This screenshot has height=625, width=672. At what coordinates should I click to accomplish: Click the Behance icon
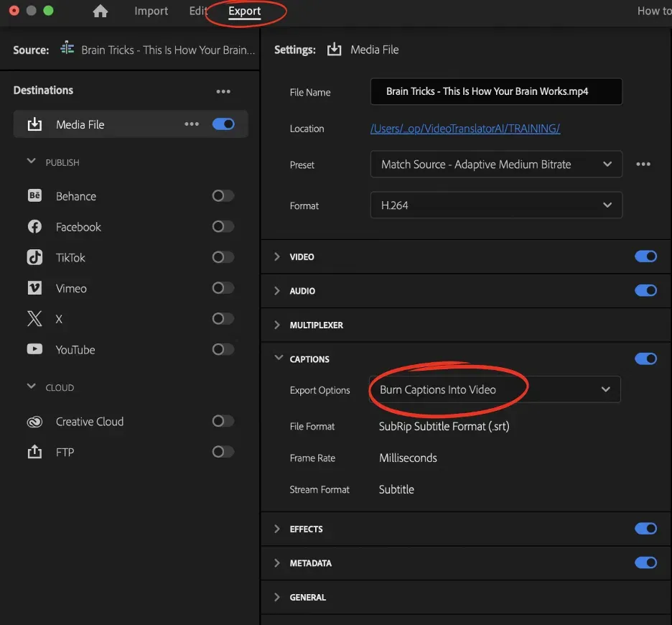[x=34, y=195]
